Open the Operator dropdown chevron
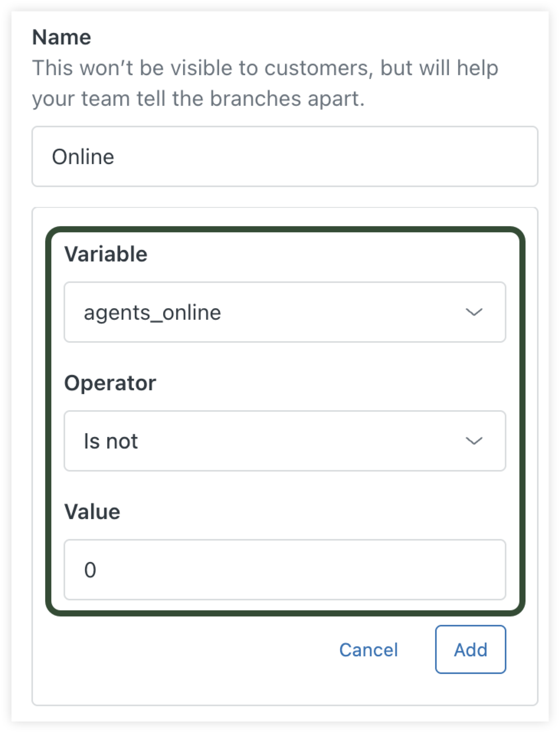The height and width of the screenshot is (733, 560). click(x=475, y=440)
